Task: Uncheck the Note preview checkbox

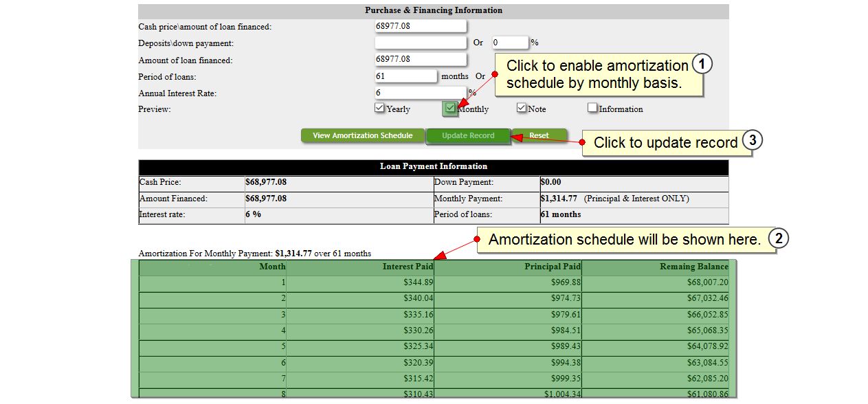Action: pyautogui.click(x=522, y=108)
